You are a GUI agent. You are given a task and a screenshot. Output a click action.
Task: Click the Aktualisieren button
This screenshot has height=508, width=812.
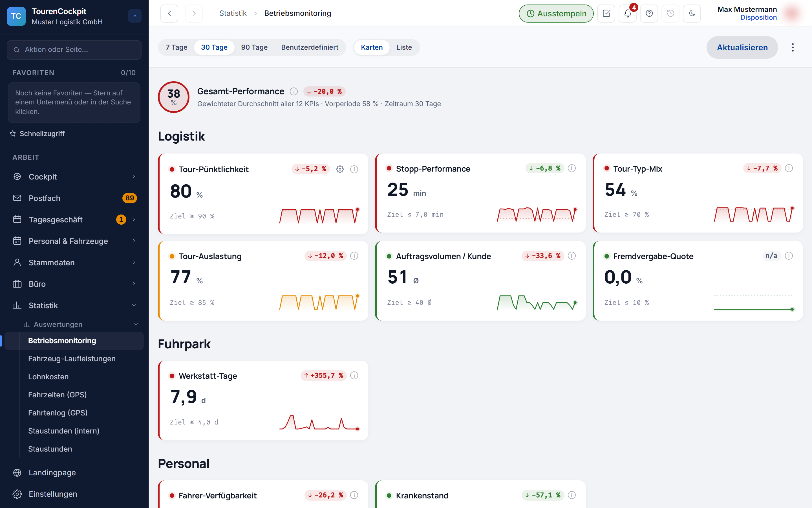(742, 47)
